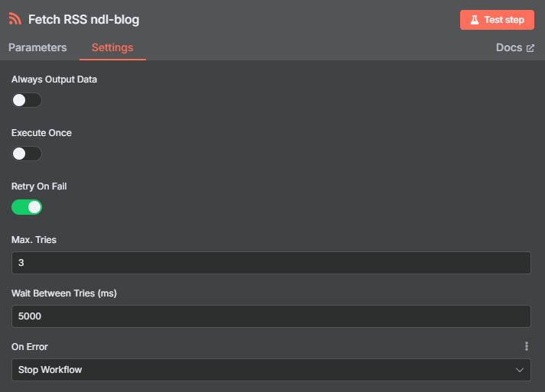Viewport: 545px width, 392px height.
Task: Switch to the Parameters tab
Action: click(x=37, y=47)
